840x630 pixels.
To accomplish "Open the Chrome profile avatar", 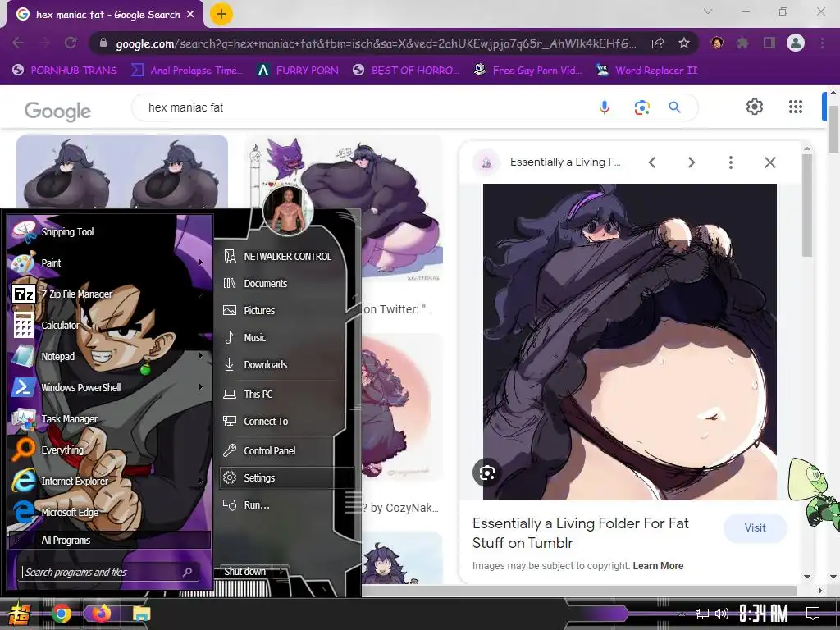I will [x=796, y=43].
